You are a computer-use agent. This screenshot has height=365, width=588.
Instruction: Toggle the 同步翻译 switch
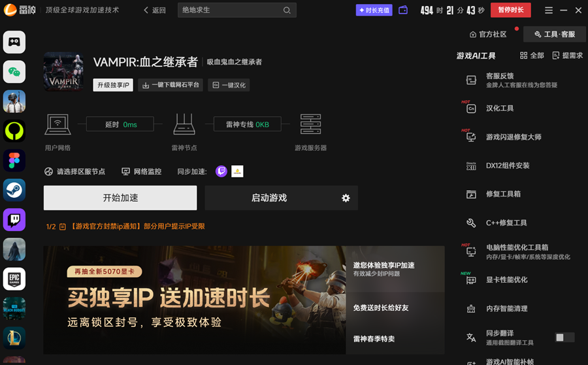564,338
